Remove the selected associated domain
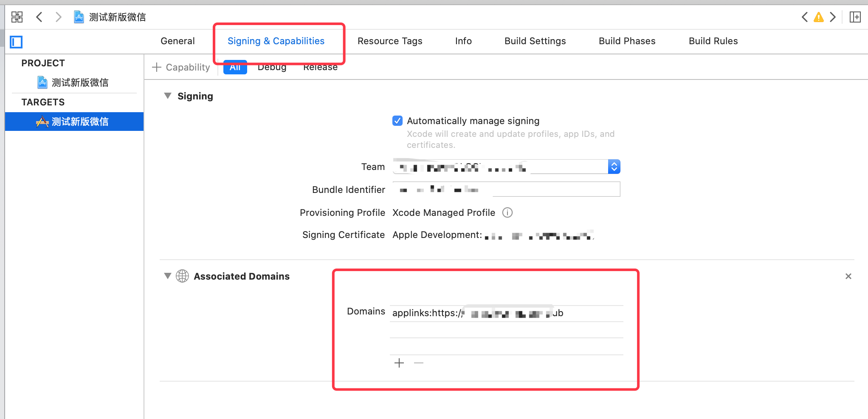 419,363
